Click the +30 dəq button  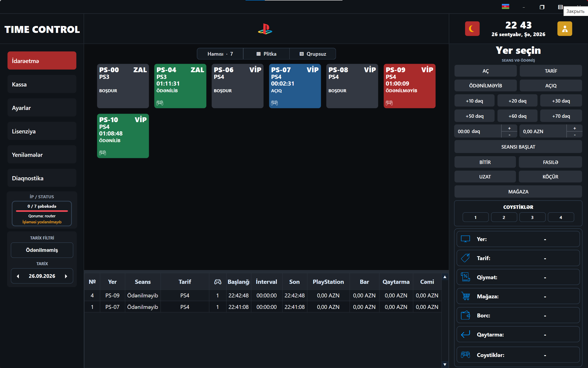(x=561, y=101)
